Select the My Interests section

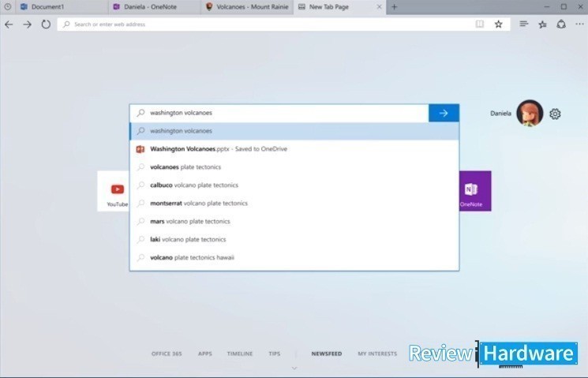(377, 354)
